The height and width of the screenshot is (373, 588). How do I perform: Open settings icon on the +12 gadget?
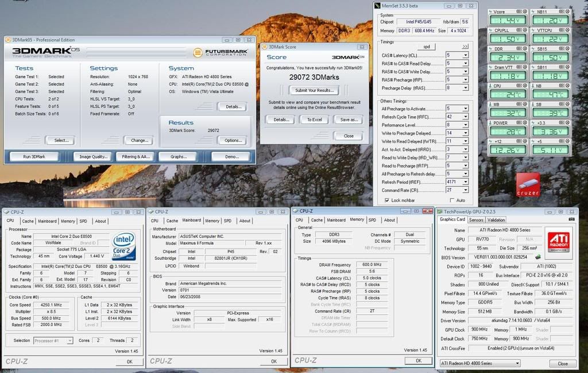519,141
